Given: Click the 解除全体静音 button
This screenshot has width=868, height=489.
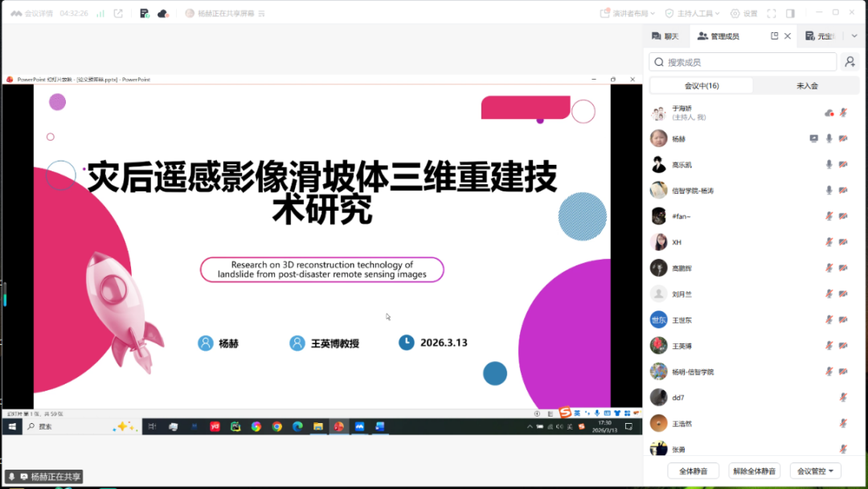Looking at the screenshot, I should pos(754,471).
